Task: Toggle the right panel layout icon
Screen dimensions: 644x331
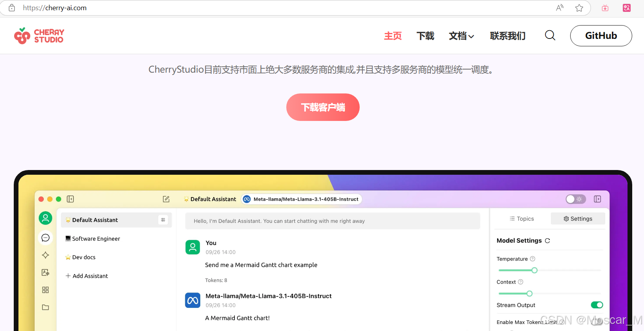Action: [597, 199]
